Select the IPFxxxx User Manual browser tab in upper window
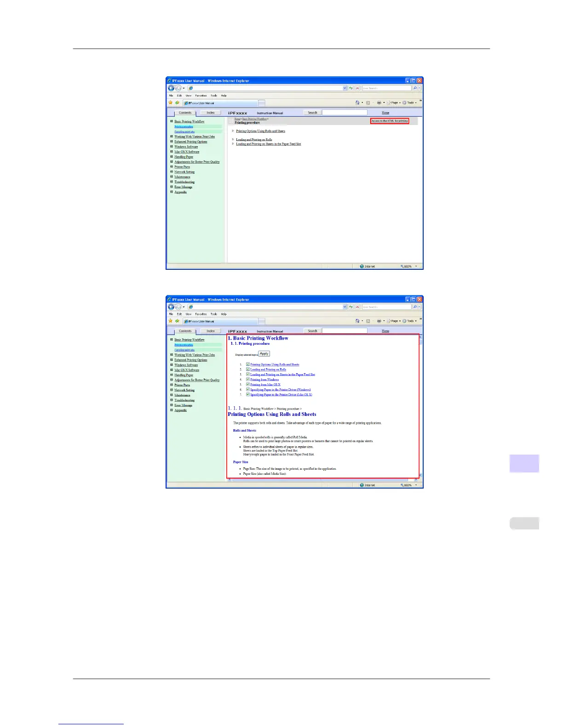 click(221, 103)
